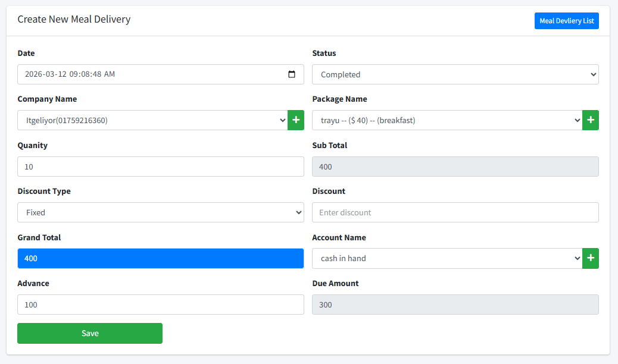Open the Account Name dropdown
This screenshot has width=618, height=364.
pos(447,258)
